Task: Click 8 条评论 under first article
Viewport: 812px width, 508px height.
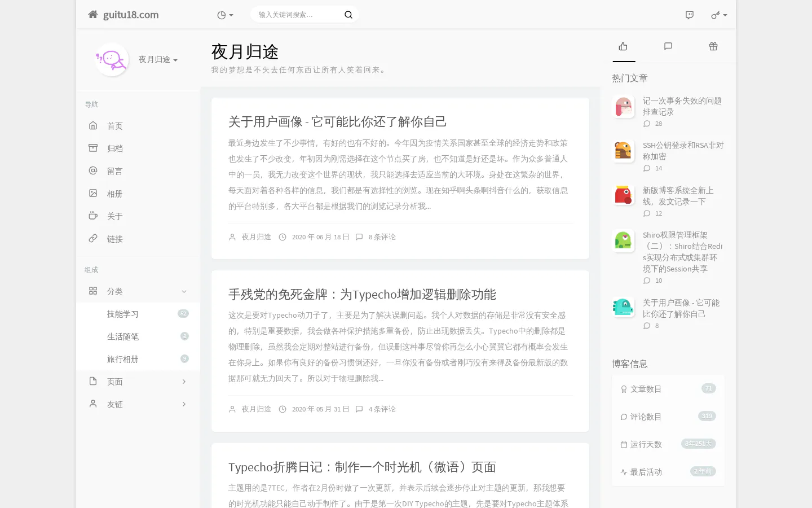Action: (x=382, y=237)
